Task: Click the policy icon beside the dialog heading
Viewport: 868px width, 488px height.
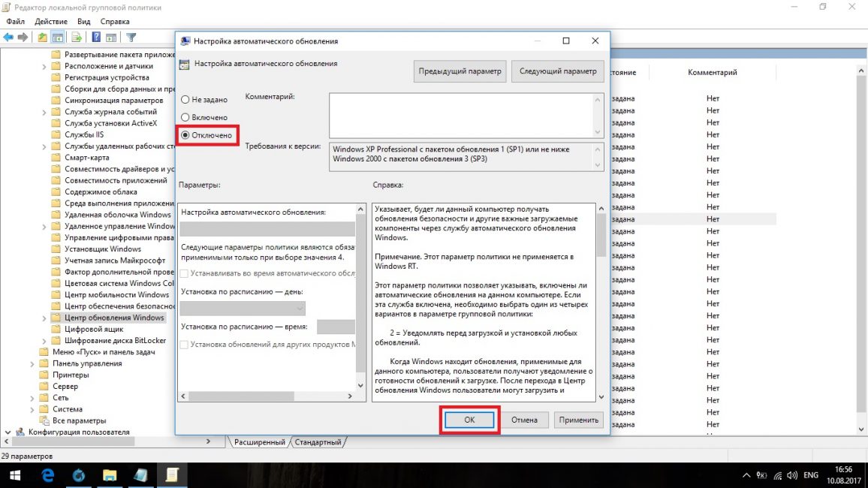Action: click(185, 64)
